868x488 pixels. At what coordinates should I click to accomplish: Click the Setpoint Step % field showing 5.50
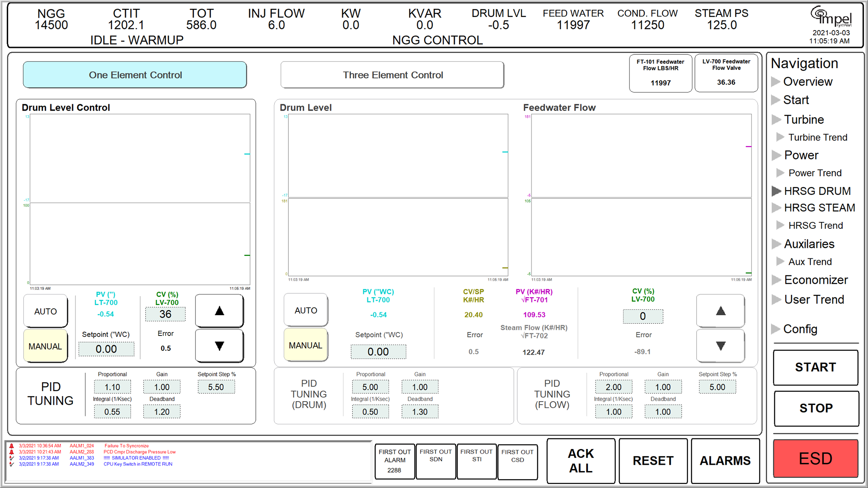216,387
